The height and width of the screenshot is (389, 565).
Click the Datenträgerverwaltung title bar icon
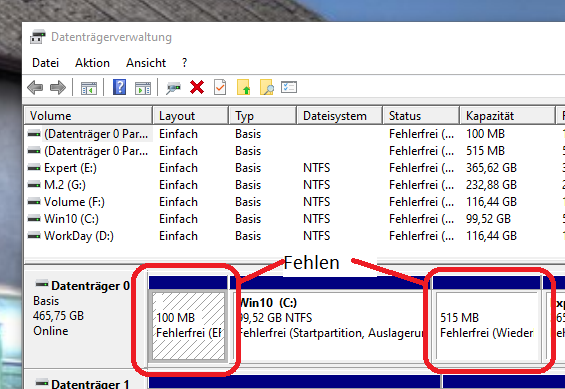click(x=37, y=37)
